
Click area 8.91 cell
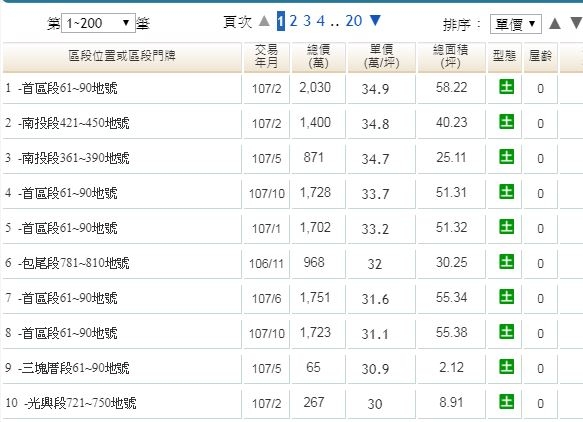click(x=451, y=403)
